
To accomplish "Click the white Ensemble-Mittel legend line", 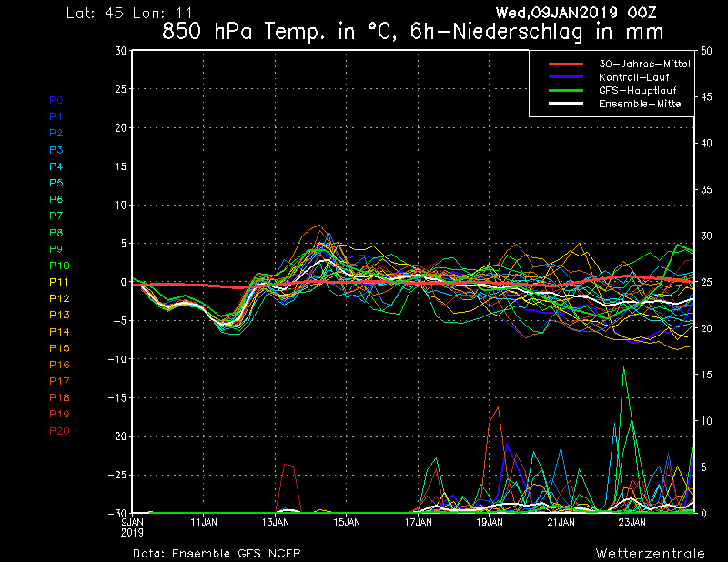I will pyautogui.click(x=565, y=103).
